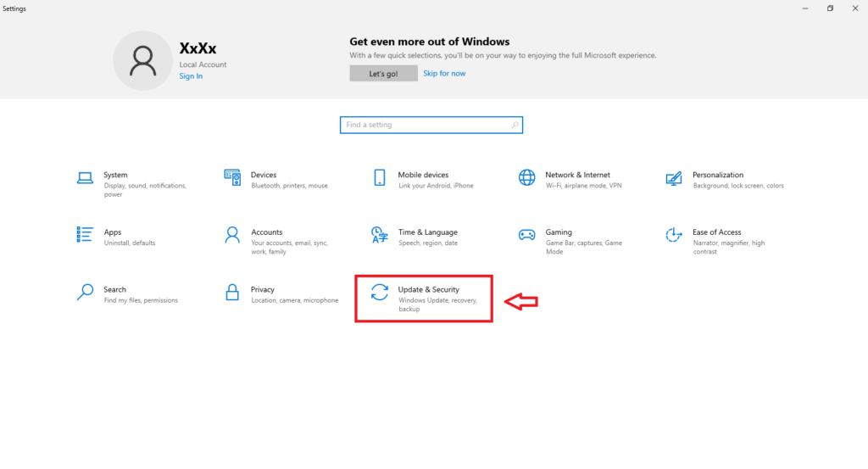Screen dimensions: 868x469
Task: Select the Network & Internet title
Action: click(x=578, y=175)
